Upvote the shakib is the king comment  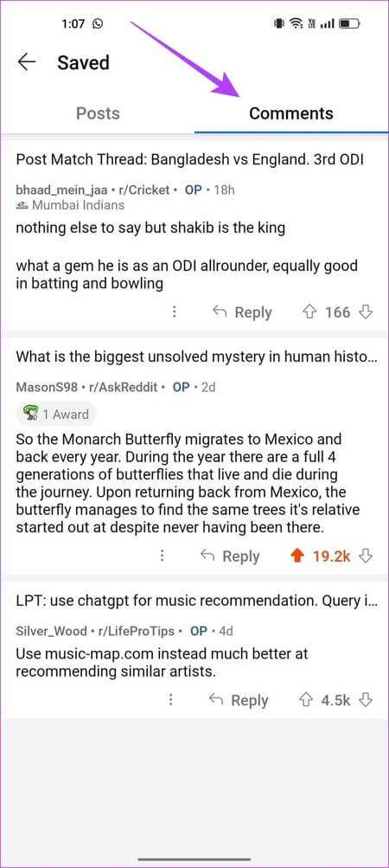coord(309,312)
